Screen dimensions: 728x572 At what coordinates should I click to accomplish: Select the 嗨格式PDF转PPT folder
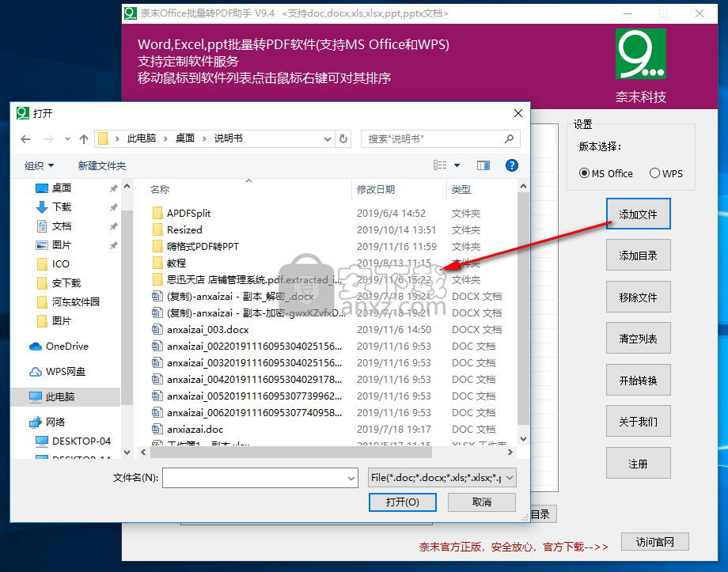[x=203, y=247]
